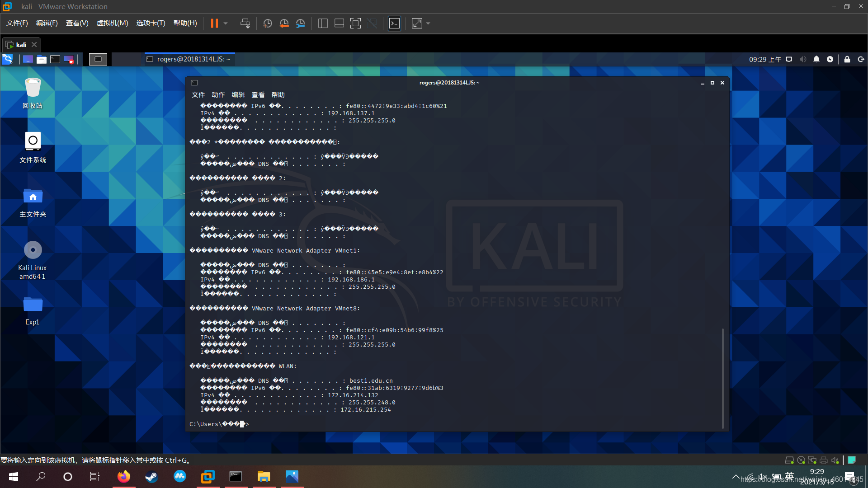Toggle the console view icon in toolbar
Viewport: 868px width, 488px height.
point(394,23)
